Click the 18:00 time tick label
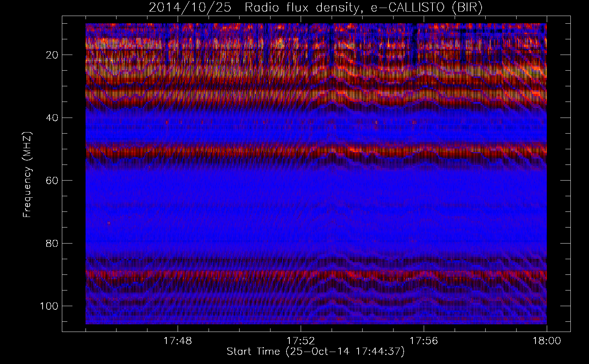Screen dimensions: 589x364 (x=547, y=341)
